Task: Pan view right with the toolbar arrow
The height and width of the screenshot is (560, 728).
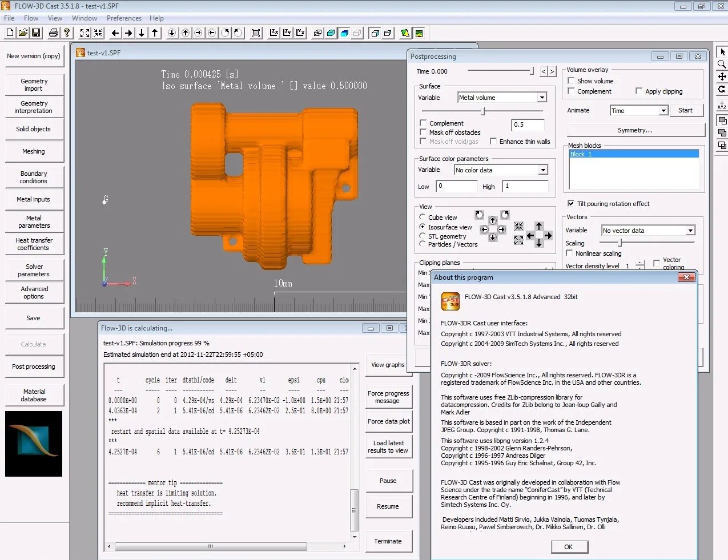Action: (x=128, y=33)
